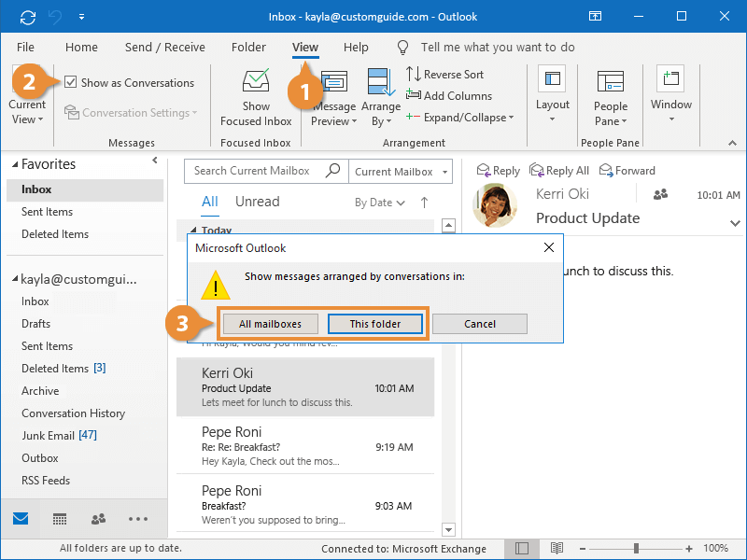Screen dimensions: 747x560
Task: Open the Send / Receive tab
Action: (x=164, y=48)
